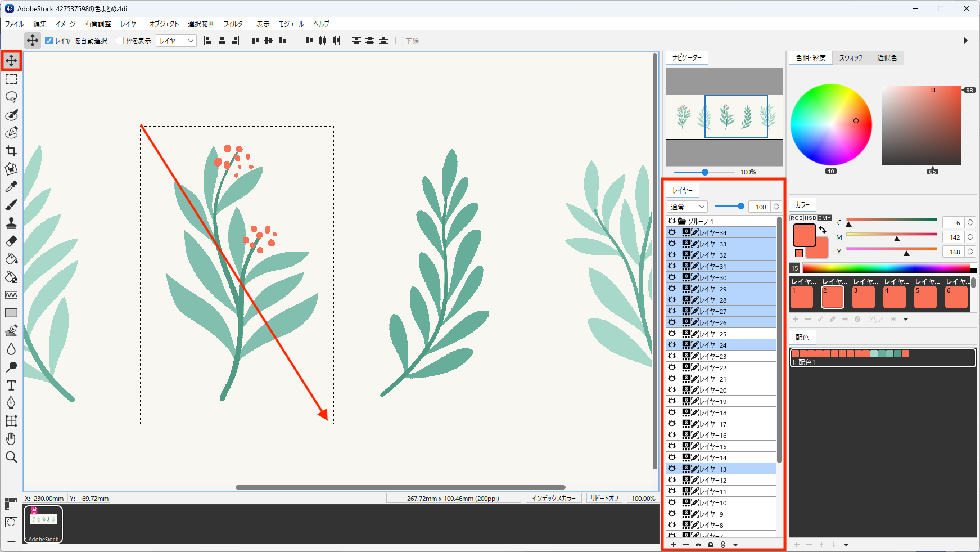
Task: Open the フィルター menu
Action: click(235, 24)
